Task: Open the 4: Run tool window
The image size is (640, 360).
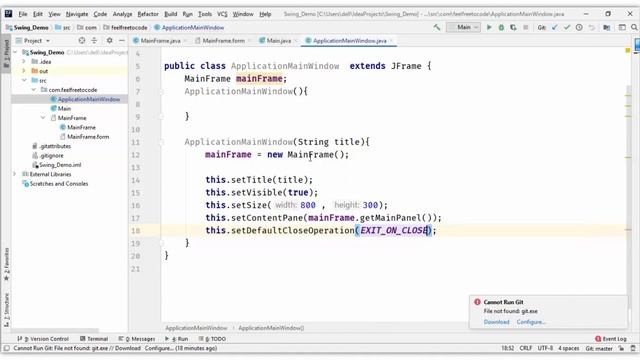Action: coord(177,339)
